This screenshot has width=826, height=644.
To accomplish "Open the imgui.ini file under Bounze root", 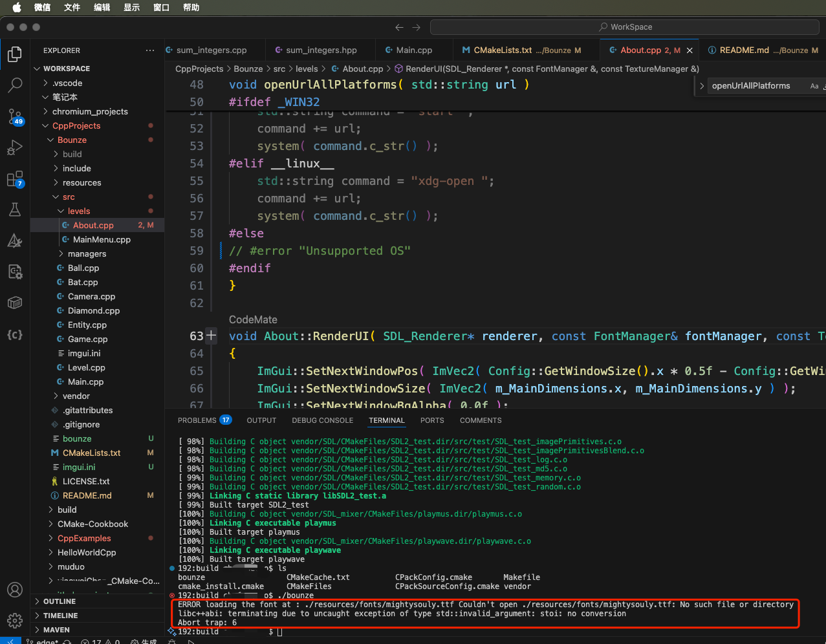I will tap(97, 467).
